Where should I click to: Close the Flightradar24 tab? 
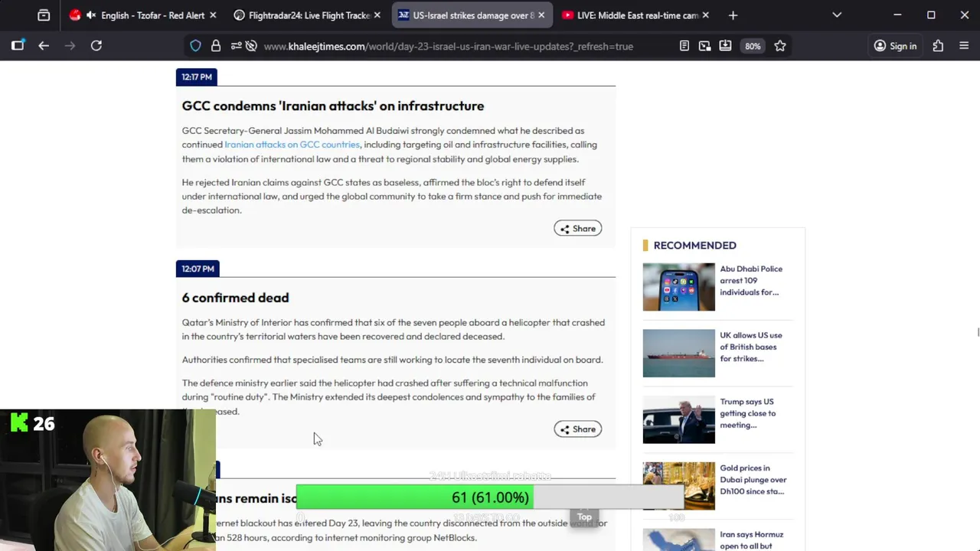pyautogui.click(x=377, y=15)
